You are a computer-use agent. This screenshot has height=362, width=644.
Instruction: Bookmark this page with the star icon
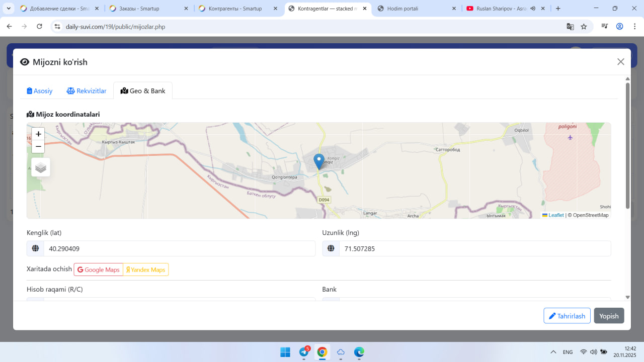coord(584,27)
